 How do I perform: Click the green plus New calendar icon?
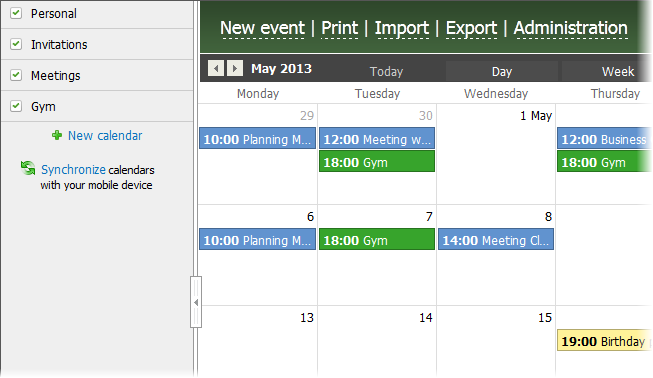tap(57, 135)
